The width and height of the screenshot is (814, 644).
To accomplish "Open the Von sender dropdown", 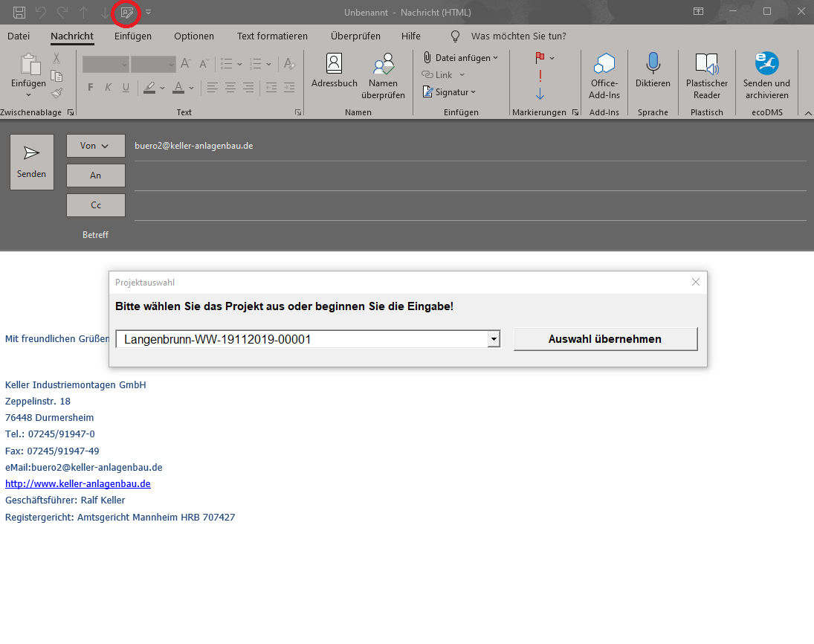I will pos(95,146).
